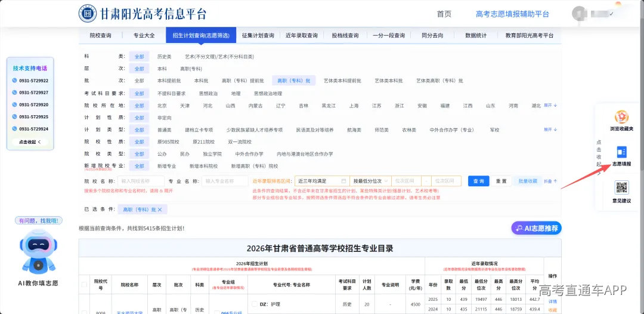Open the 浏览收藏夹 icon in right sidebar
Image resolution: width=644 pixels, height=314 pixels.
(x=621, y=117)
